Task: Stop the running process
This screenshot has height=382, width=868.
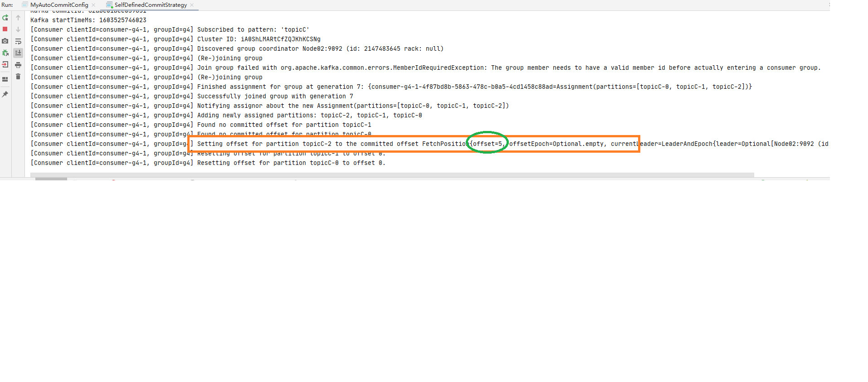Action: [5, 29]
